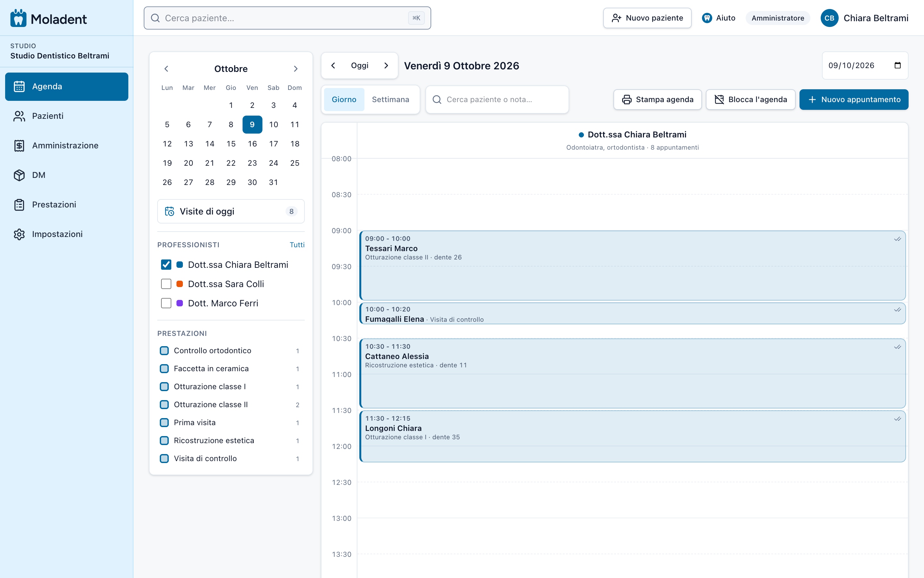924x578 pixels.
Task: Click Nuovo paziente button
Action: coord(647,18)
